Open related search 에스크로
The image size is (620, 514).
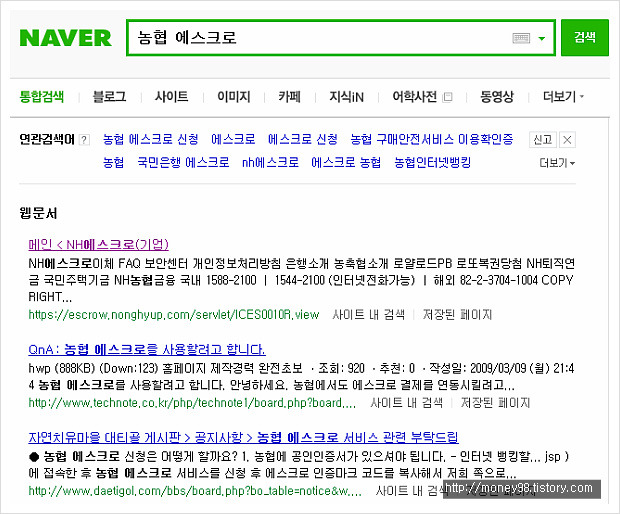coord(233,139)
